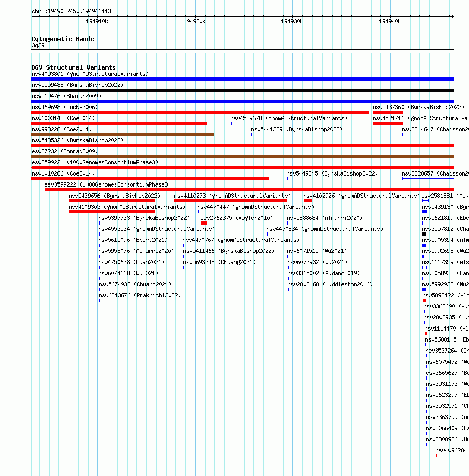Click the nsv3365002 Audano2019 label
The image size is (469, 476).
coord(324,274)
